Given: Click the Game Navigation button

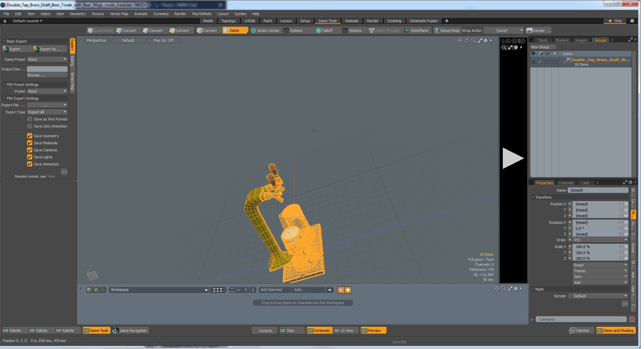Looking at the screenshot, I should pos(130,331).
